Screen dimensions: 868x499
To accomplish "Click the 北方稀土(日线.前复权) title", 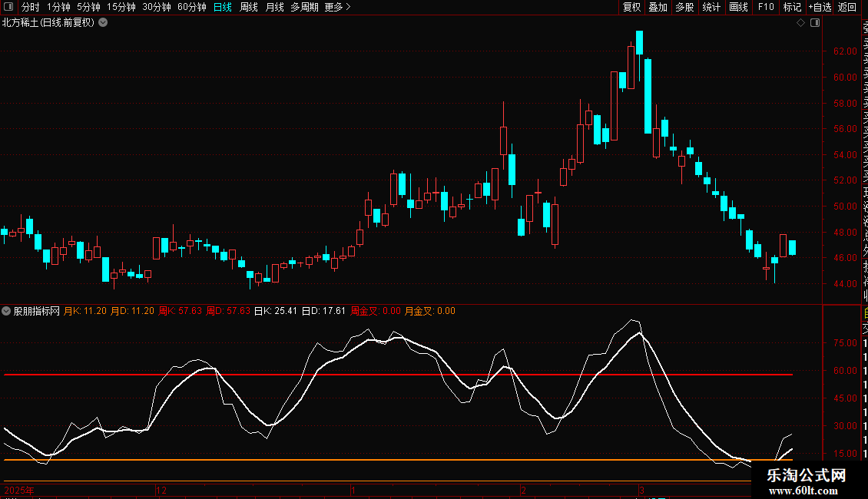I will (48, 23).
